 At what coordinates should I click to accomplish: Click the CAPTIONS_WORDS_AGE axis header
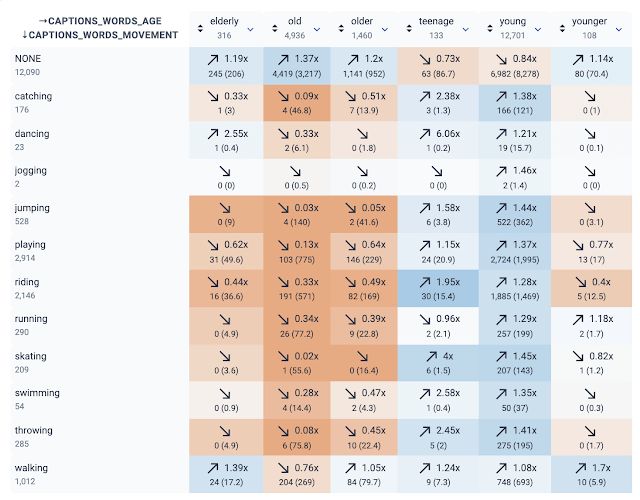tap(100, 21)
